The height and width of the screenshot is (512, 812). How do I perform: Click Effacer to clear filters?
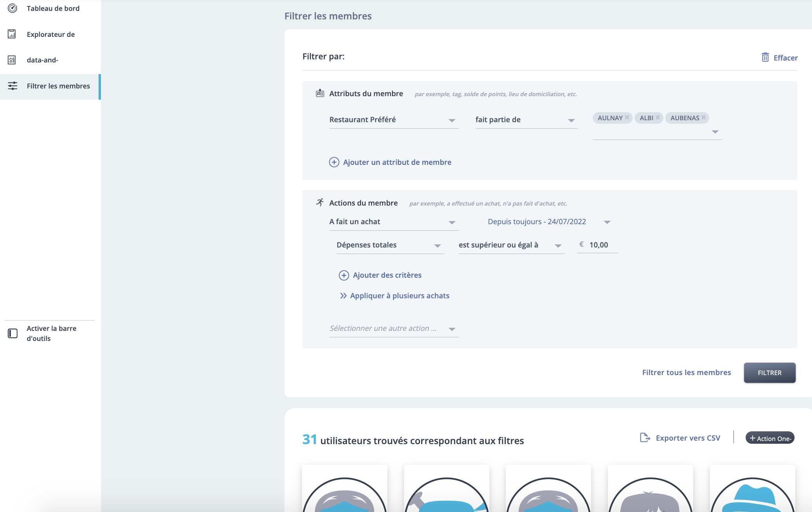click(786, 58)
